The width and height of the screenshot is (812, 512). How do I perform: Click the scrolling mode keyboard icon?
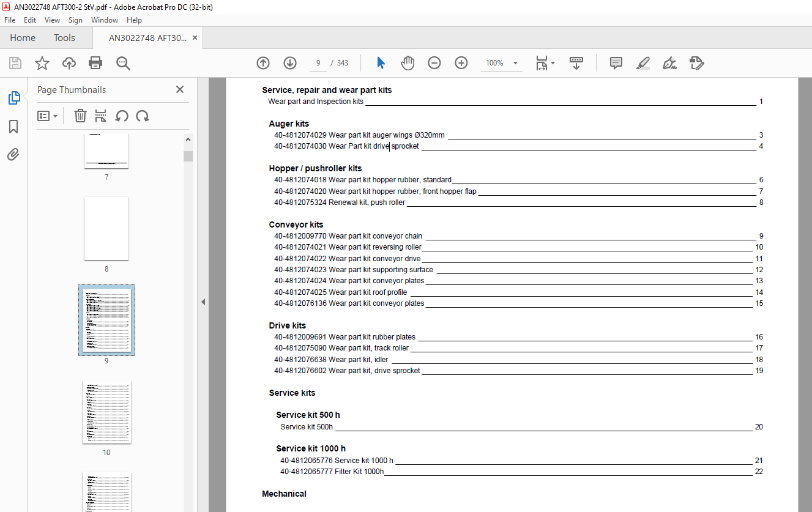pos(576,63)
